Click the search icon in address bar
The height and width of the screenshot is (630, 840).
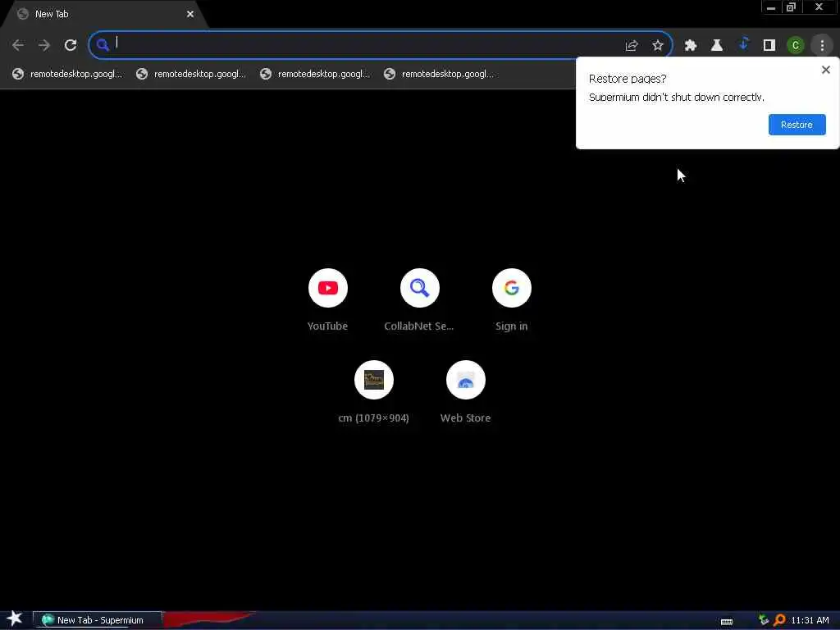(103, 45)
